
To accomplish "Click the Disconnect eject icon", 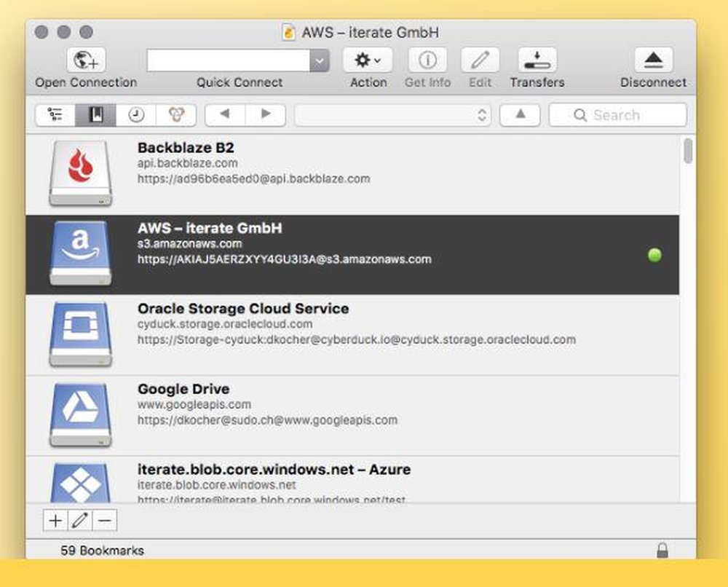I will tap(653, 60).
